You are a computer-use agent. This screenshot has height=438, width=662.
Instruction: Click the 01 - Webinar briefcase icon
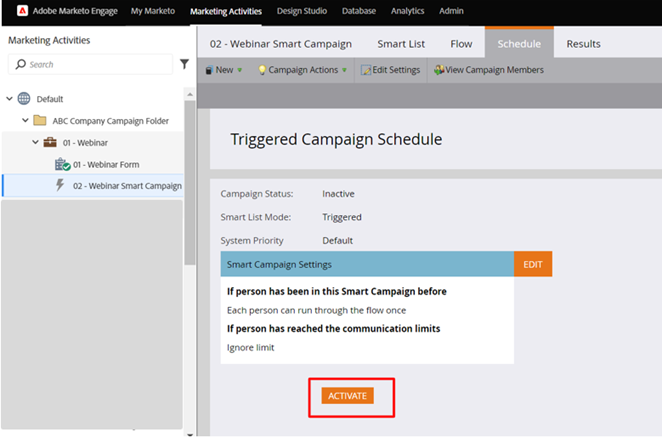(x=50, y=142)
